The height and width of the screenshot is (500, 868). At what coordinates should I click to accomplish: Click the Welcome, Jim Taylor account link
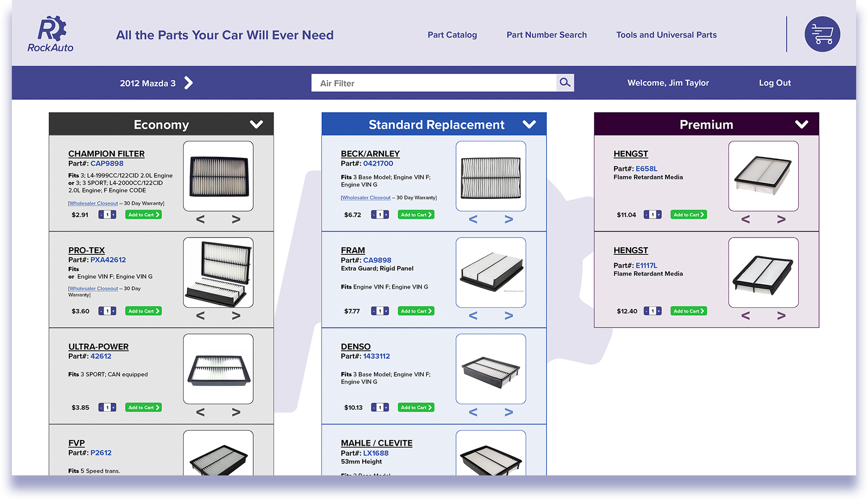coord(668,83)
